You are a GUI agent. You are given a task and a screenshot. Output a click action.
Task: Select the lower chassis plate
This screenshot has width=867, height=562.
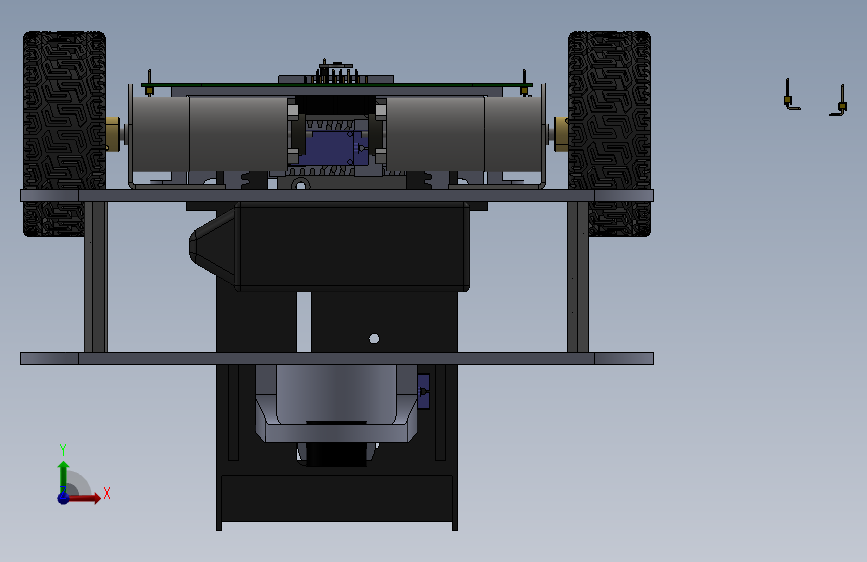coord(337,358)
